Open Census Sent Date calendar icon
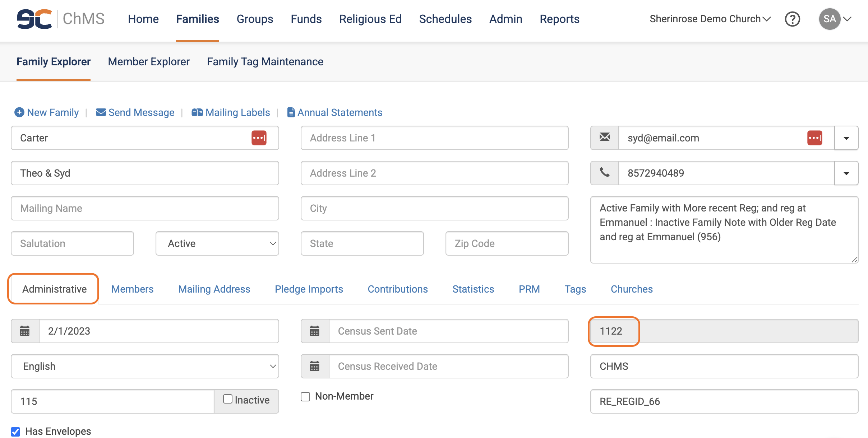Viewport: 868px width, 438px height. coord(315,331)
